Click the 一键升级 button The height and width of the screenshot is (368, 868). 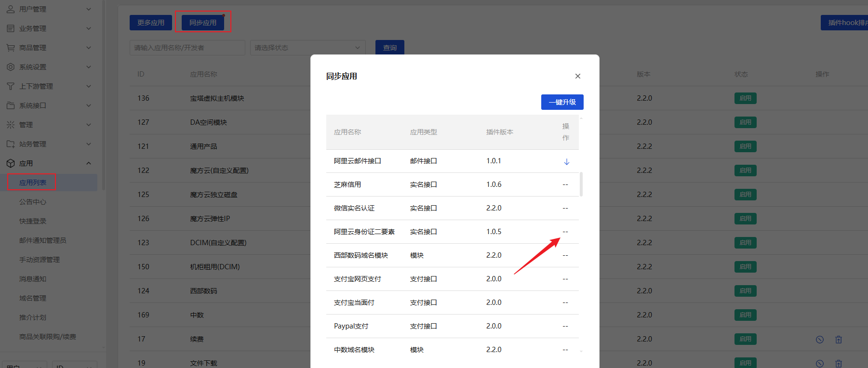click(x=562, y=102)
